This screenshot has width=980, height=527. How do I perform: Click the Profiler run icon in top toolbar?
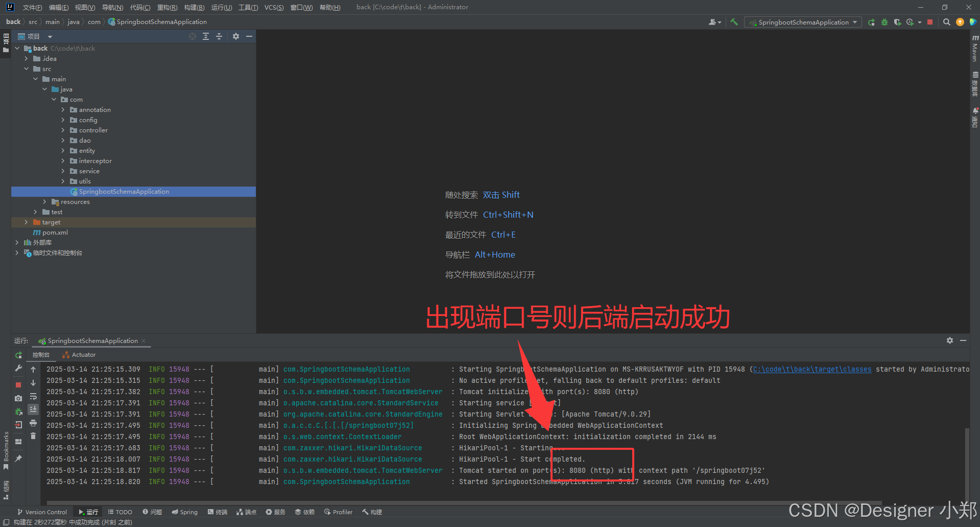click(x=910, y=22)
